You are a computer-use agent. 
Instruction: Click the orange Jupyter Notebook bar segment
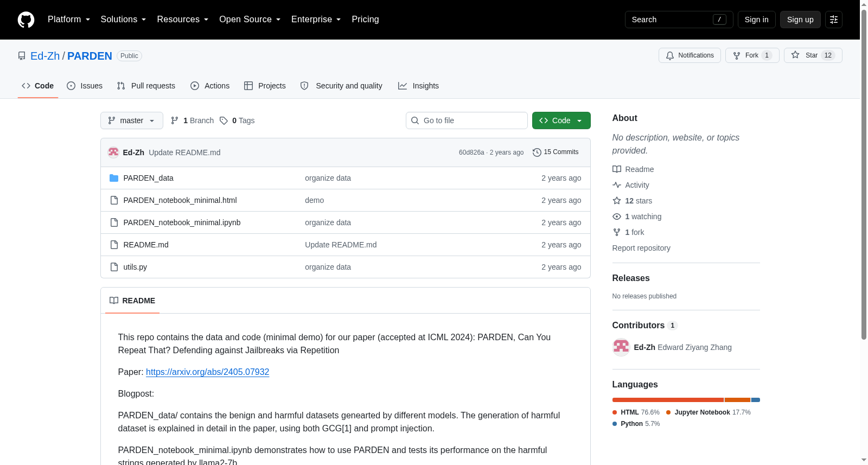point(737,400)
